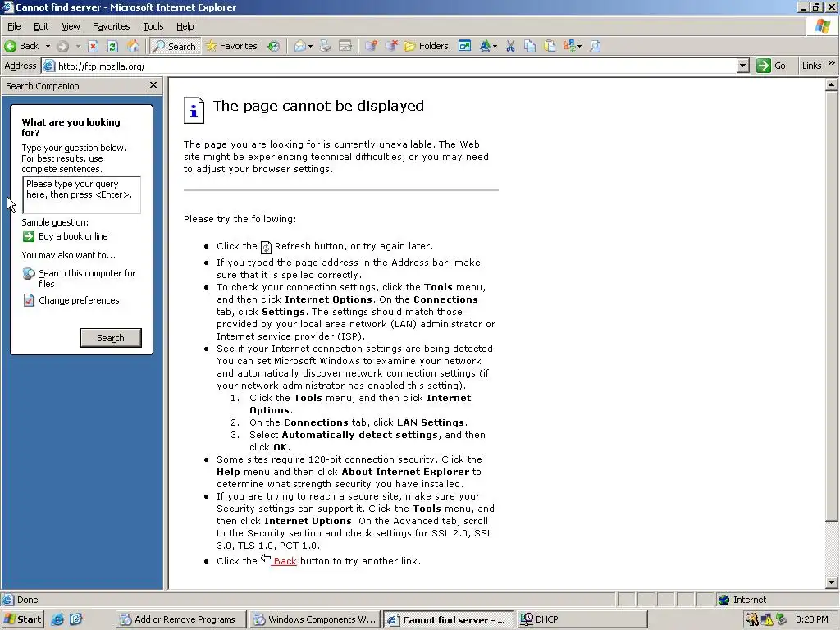The image size is (840, 630).
Task: Open the View menu
Action: click(71, 26)
